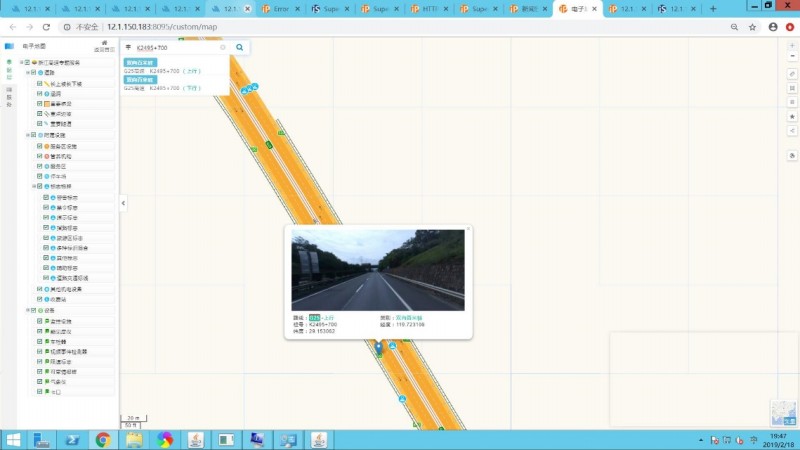Open File Explorer from the taskbar
800x450 pixels.
[134, 440]
